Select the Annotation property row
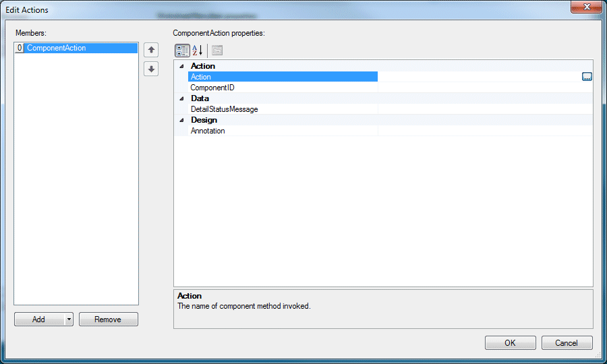Image resolution: width=607 pixels, height=364 pixels. (x=283, y=131)
